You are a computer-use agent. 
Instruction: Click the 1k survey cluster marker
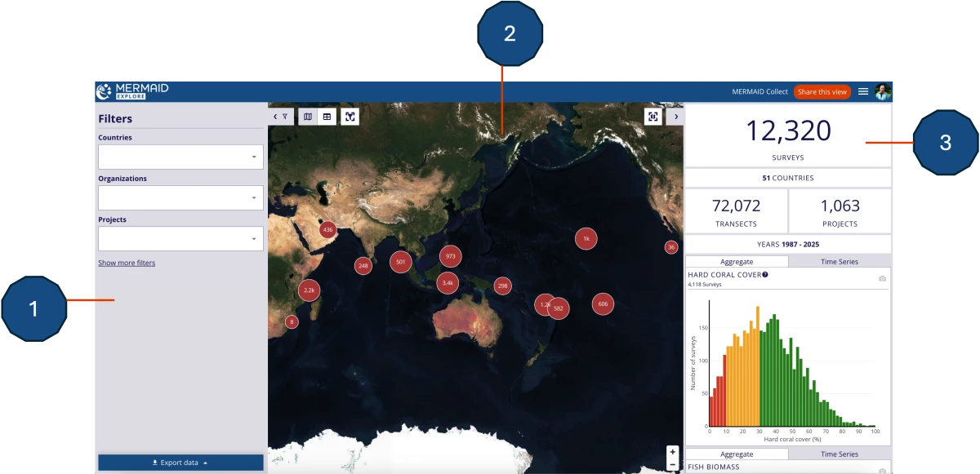[586, 239]
